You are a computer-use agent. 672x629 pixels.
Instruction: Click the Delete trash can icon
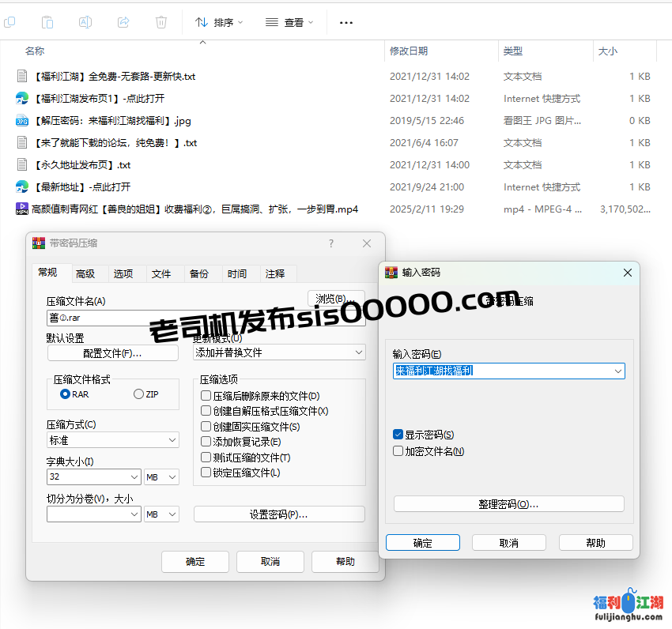click(x=161, y=22)
